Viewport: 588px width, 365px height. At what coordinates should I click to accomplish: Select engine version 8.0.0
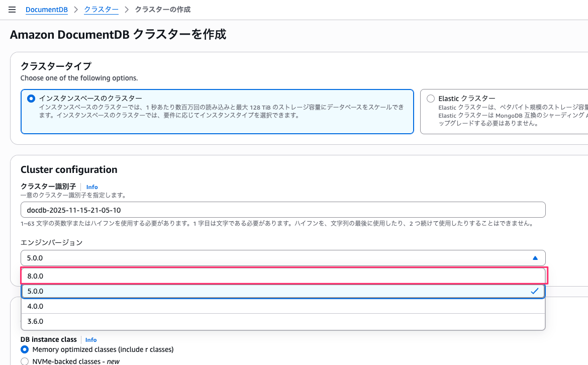coord(283,276)
